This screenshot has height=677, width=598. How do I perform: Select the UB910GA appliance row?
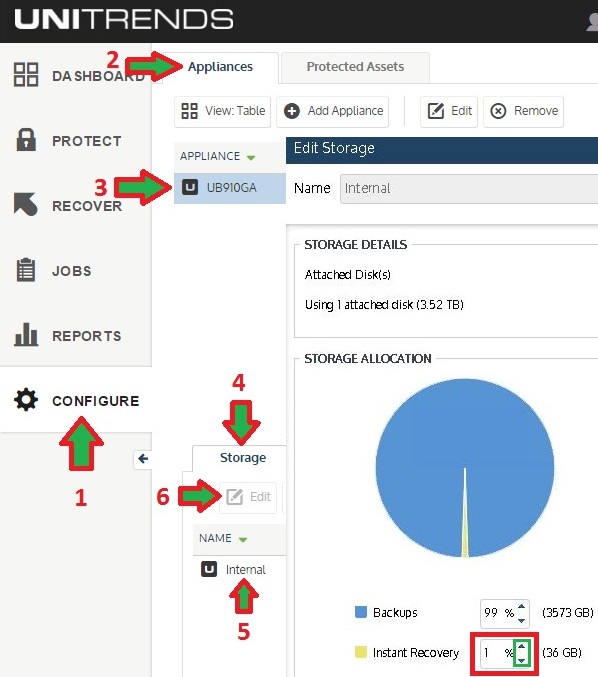230,188
